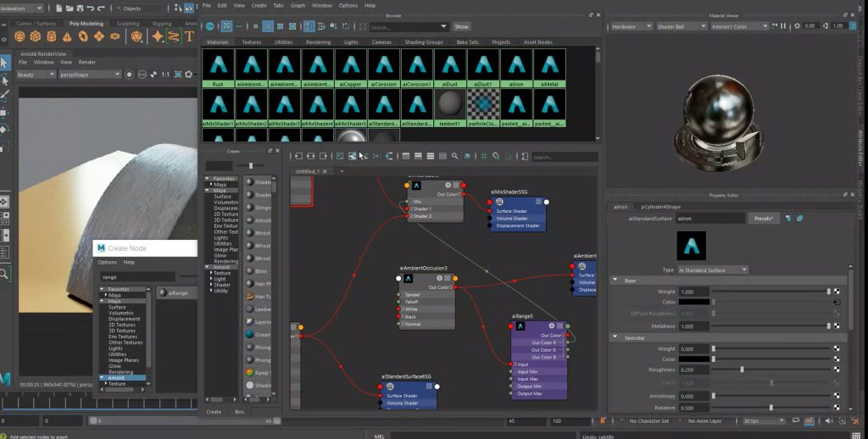Click the orange T text tool in shelf
Image resolution: width=868 pixels, height=439 pixels.
(189, 36)
